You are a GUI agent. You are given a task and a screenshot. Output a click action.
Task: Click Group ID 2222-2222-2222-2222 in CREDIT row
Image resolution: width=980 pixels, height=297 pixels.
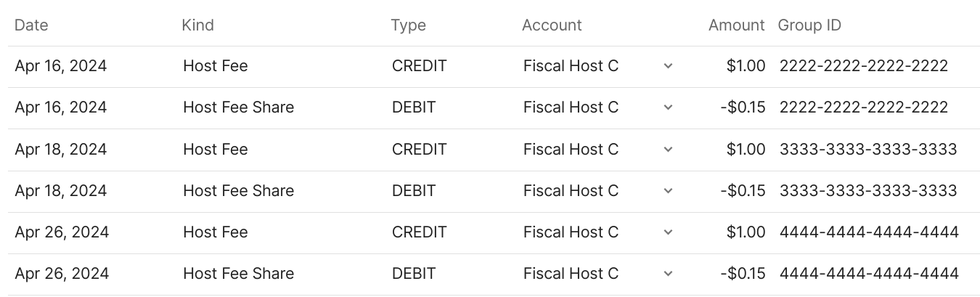863,66
